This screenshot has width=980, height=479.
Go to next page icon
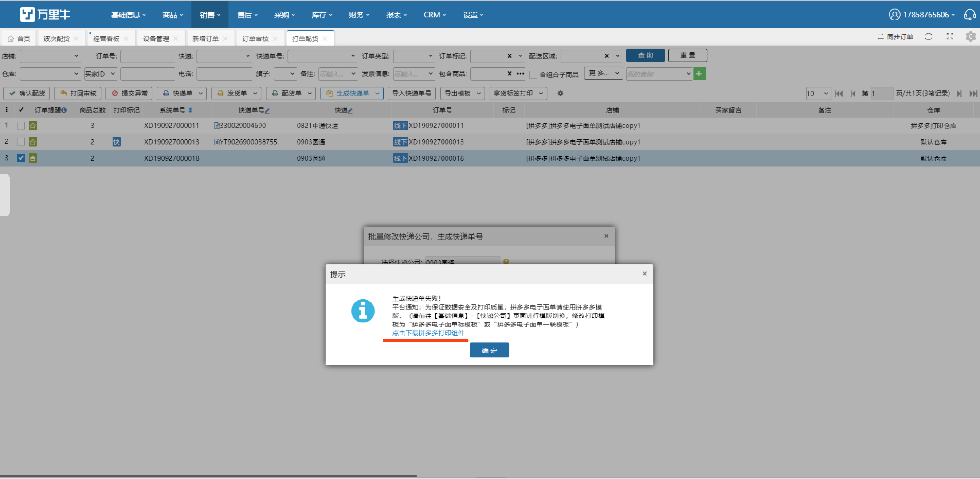point(959,94)
